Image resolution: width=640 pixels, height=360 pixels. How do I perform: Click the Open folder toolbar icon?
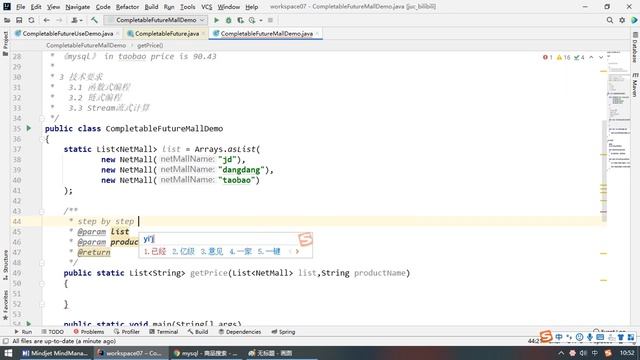(7, 20)
